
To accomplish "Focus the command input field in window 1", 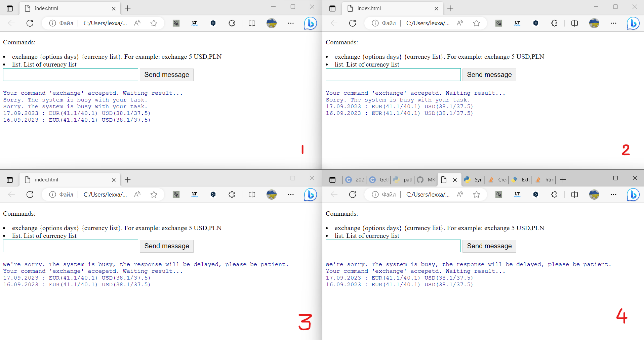I will 71,75.
